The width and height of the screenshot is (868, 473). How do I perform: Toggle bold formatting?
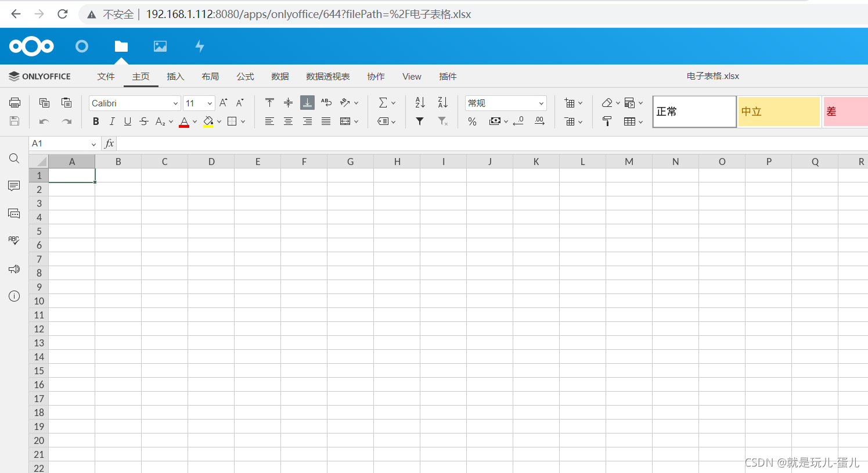[x=96, y=121]
